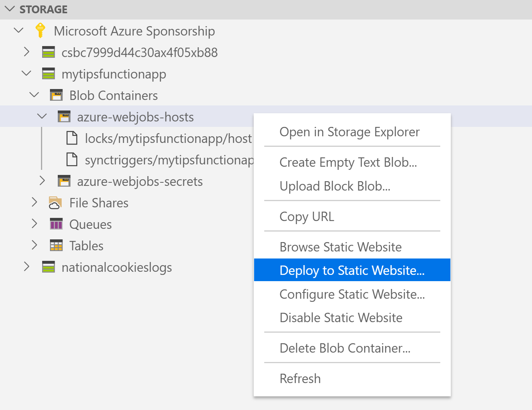Click the File Shares cloud folder icon
532x410 pixels.
(55, 203)
